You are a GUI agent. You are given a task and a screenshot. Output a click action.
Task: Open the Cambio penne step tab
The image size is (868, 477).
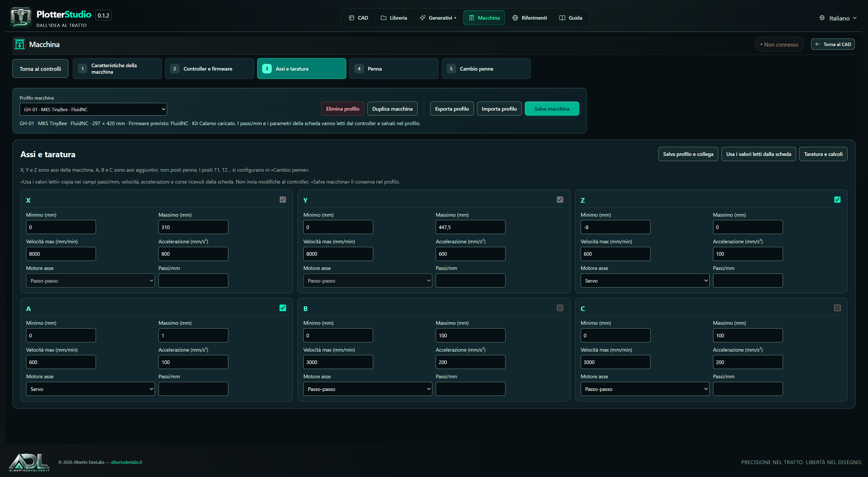point(486,69)
